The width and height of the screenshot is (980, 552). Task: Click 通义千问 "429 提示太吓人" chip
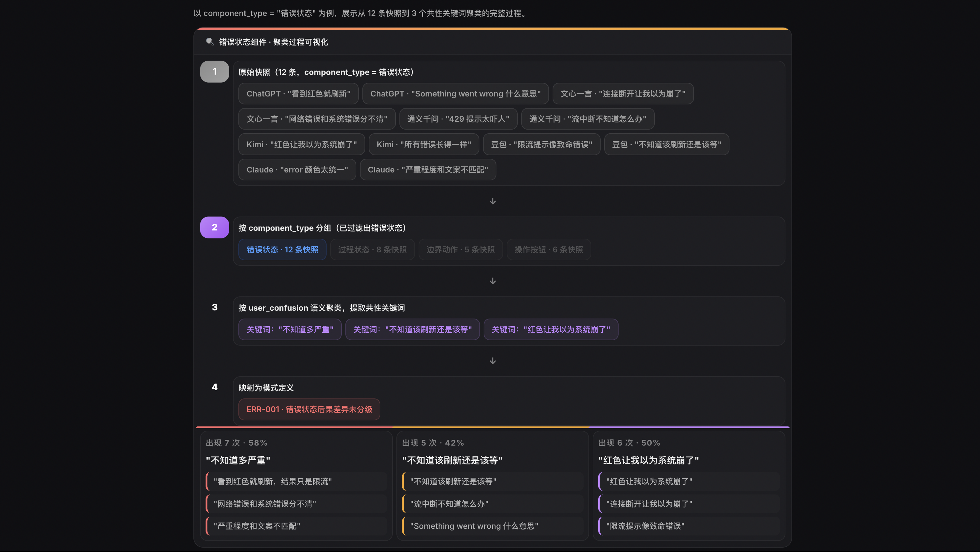pos(458,119)
